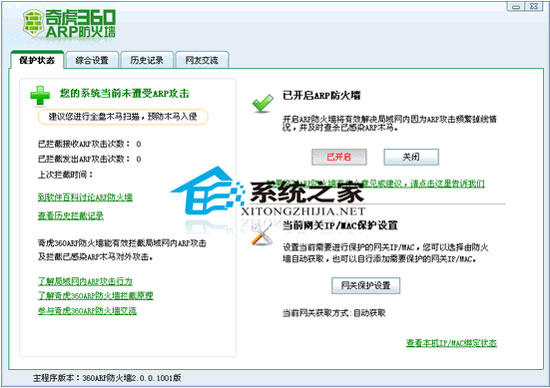The image size is (550, 388).
Task: Click the 关闭 button to disable firewall
Action: coord(411,157)
